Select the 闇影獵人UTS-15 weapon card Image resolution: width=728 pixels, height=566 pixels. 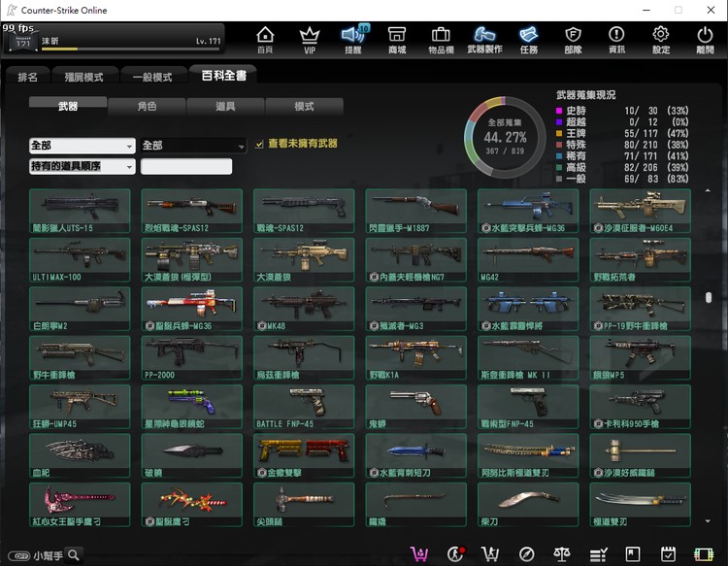80,211
